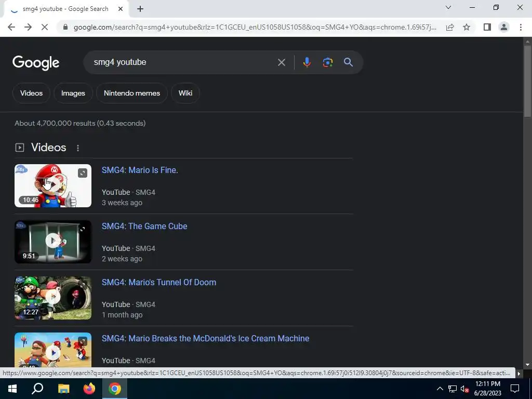Launch Firefox from the taskbar
This screenshot has width=532, height=399.
click(89, 389)
